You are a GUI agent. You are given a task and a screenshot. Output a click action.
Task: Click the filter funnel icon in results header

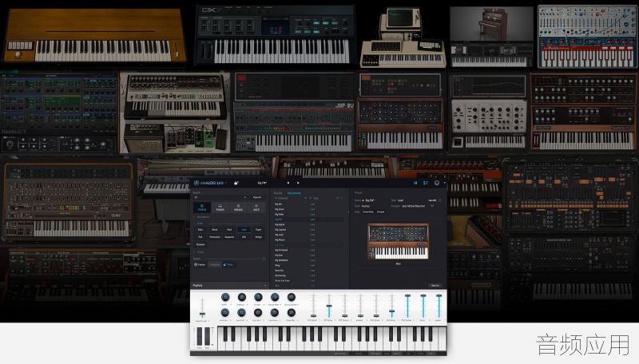point(306,198)
